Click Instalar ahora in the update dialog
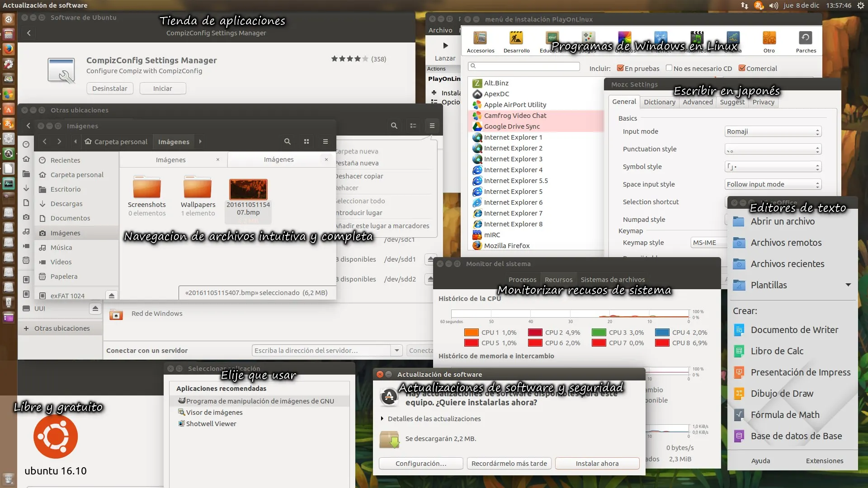Screen dimensions: 868x488 click(597, 463)
